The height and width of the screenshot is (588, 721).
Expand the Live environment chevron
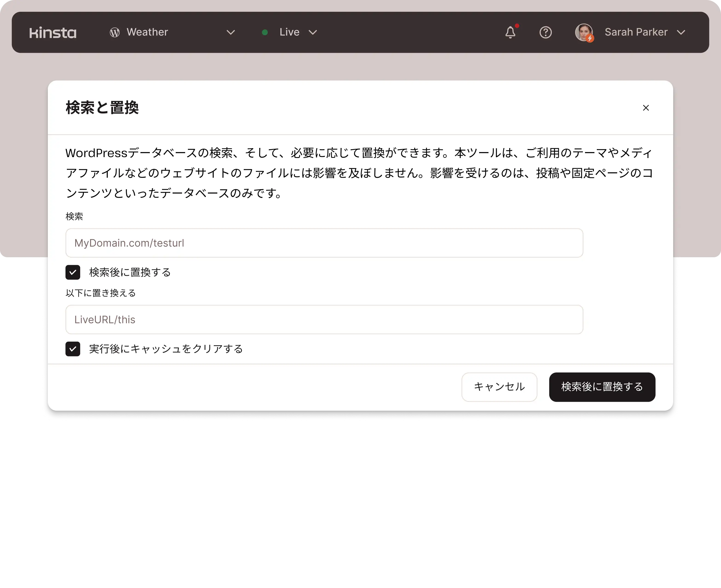click(x=312, y=33)
